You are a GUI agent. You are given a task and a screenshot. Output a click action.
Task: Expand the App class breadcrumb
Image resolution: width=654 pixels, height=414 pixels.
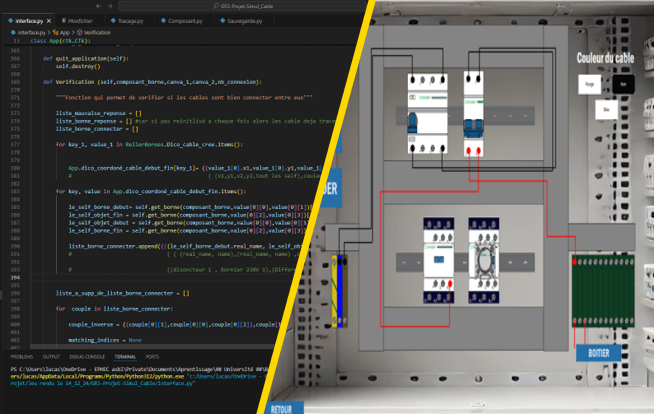pos(64,32)
